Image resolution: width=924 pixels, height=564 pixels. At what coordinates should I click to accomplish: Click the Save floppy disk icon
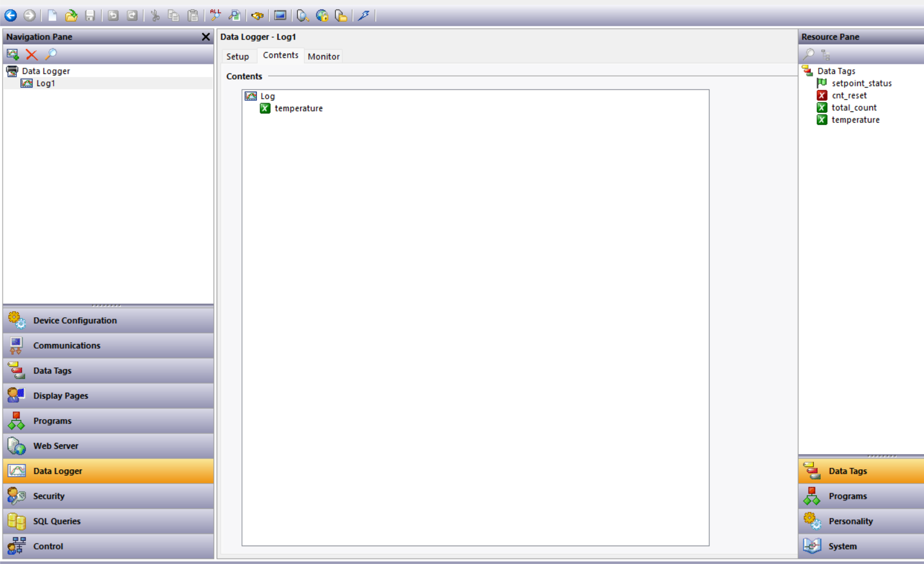[90, 16]
